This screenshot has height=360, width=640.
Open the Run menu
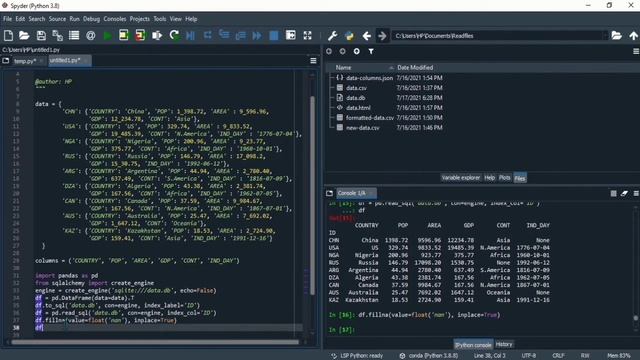pos(74,19)
